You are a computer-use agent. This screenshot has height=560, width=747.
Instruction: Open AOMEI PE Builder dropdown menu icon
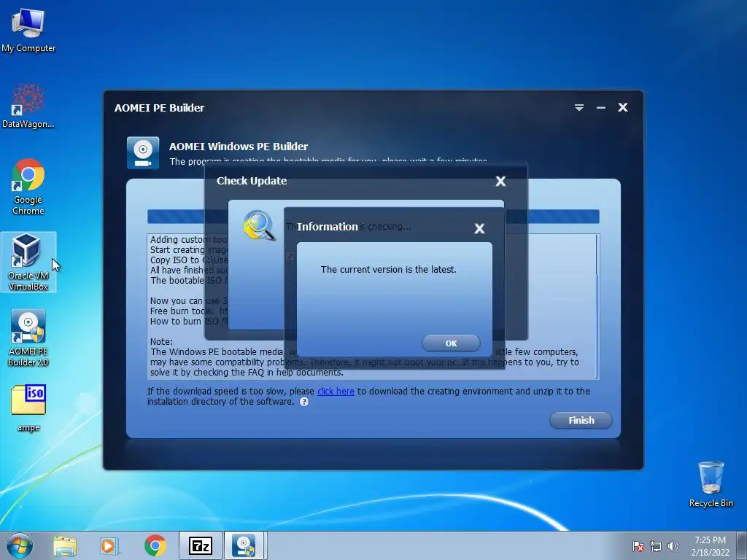[578, 108]
